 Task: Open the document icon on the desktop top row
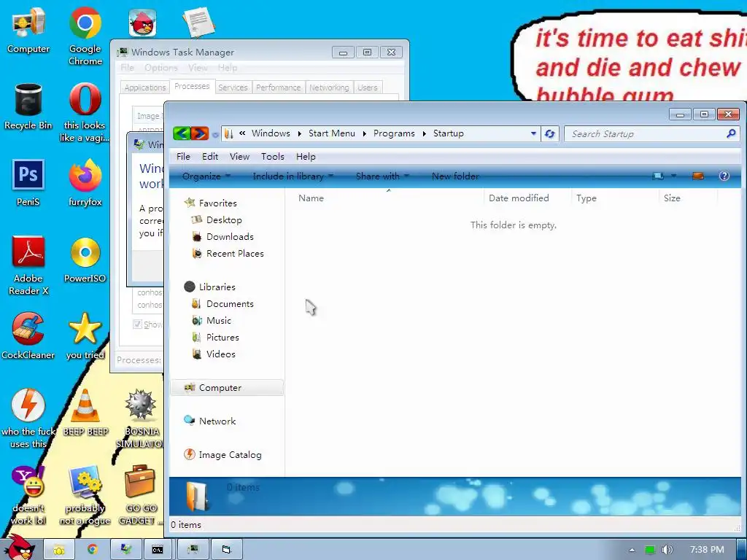tap(198, 22)
